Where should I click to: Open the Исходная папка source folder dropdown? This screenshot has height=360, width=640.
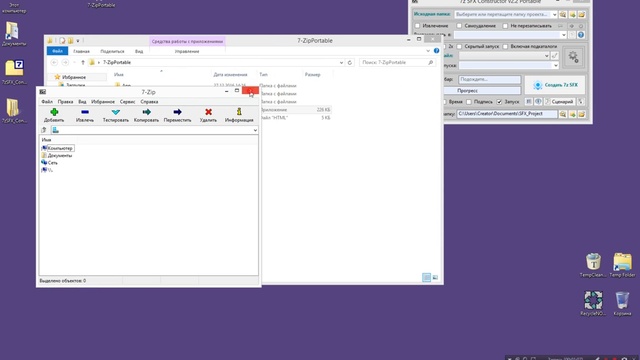click(x=554, y=15)
